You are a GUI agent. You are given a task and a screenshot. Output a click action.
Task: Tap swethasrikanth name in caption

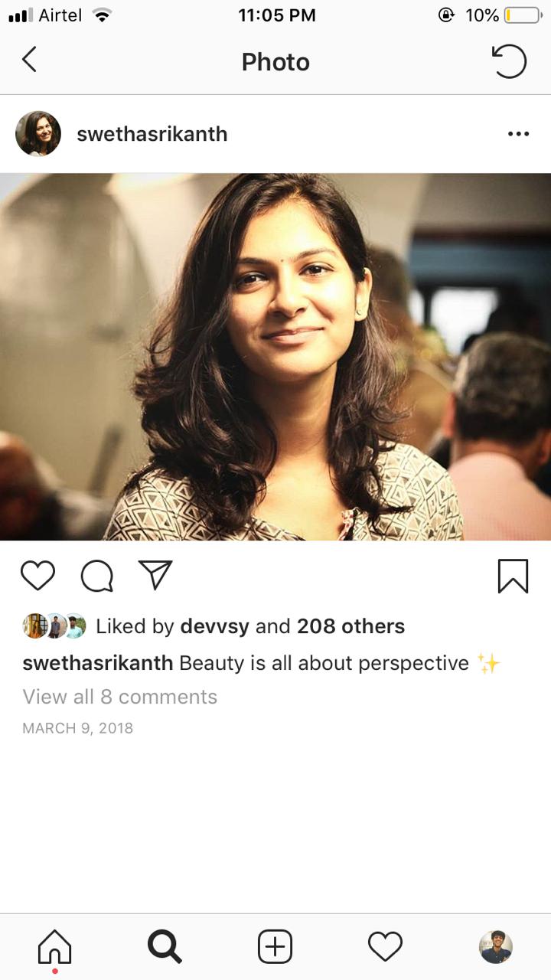point(98,663)
